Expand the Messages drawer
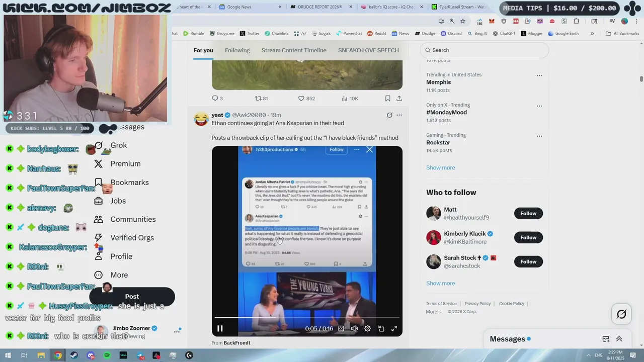The width and height of the screenshot is (644, 362). coord(619,339)
